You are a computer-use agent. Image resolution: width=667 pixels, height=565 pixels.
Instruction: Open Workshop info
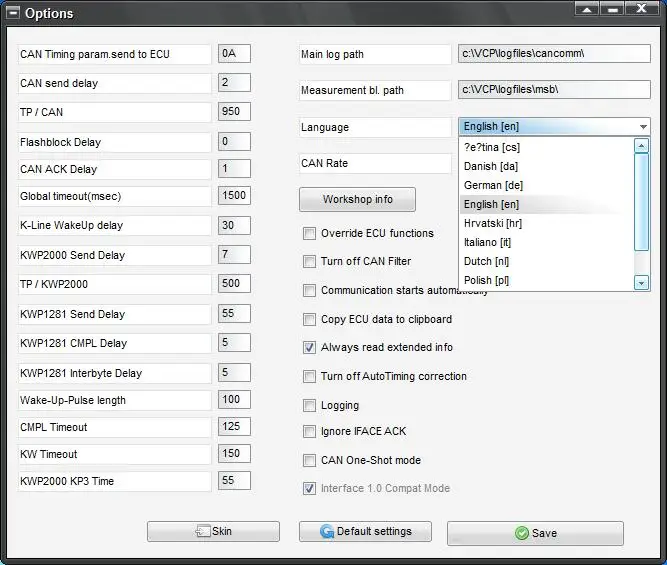[357, 199]
